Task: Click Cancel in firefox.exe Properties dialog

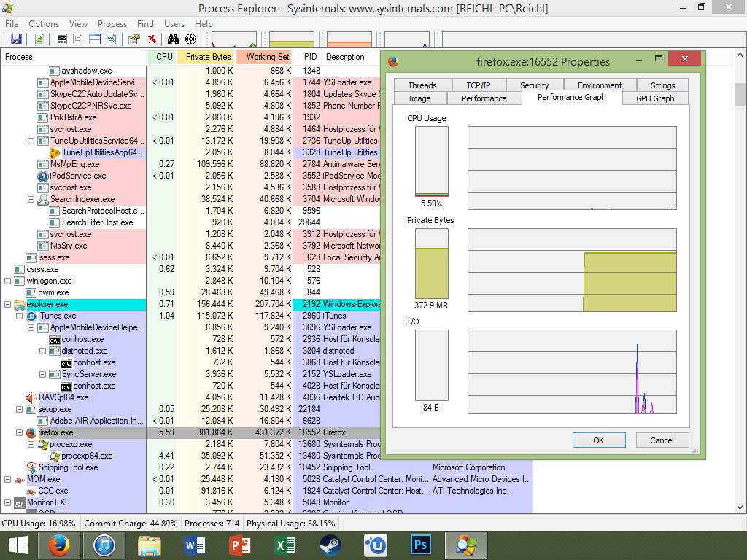Action: 662,440
